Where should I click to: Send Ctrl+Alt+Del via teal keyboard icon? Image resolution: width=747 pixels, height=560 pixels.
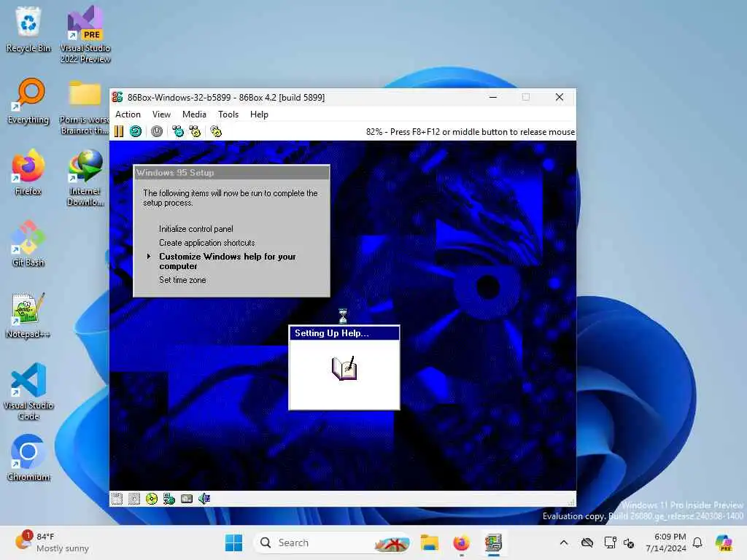pos(178,131)
